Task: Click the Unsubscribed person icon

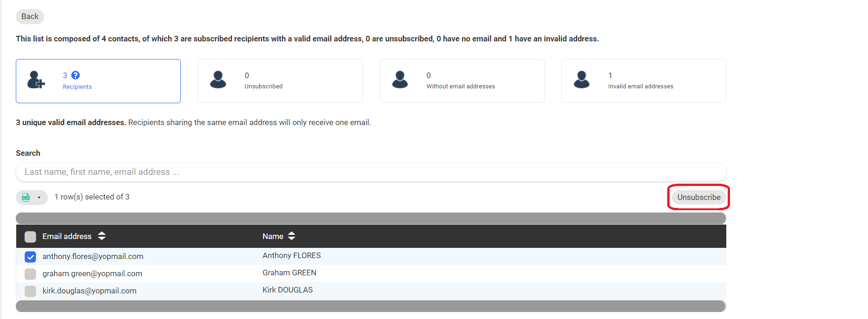Action: [x=218, y=80]
